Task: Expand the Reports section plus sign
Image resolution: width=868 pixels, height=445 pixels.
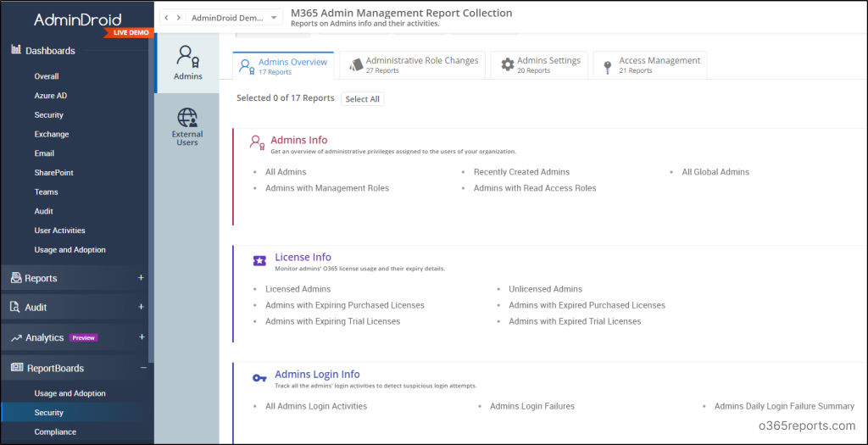Action: point(142,278)
